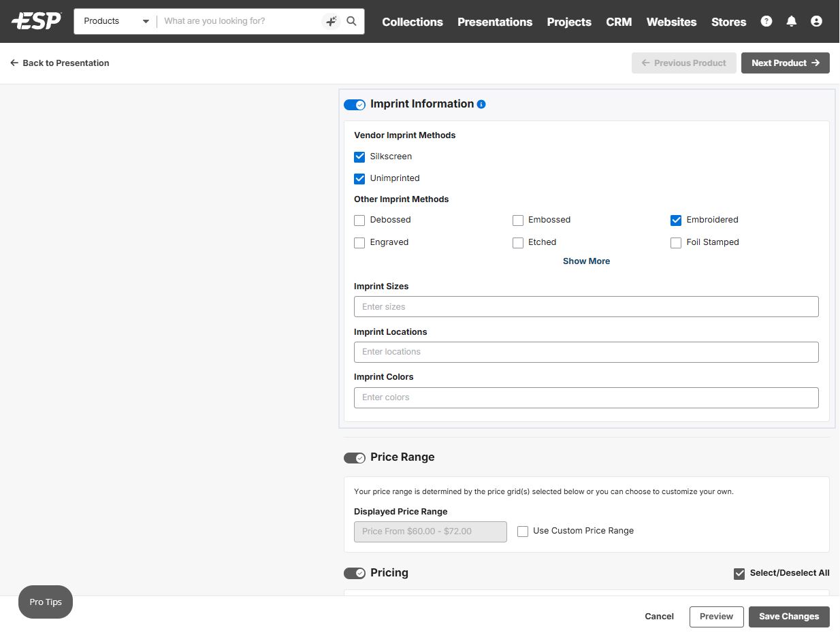
Task: Open the Collections menu
Action: (x=413, y=22)
